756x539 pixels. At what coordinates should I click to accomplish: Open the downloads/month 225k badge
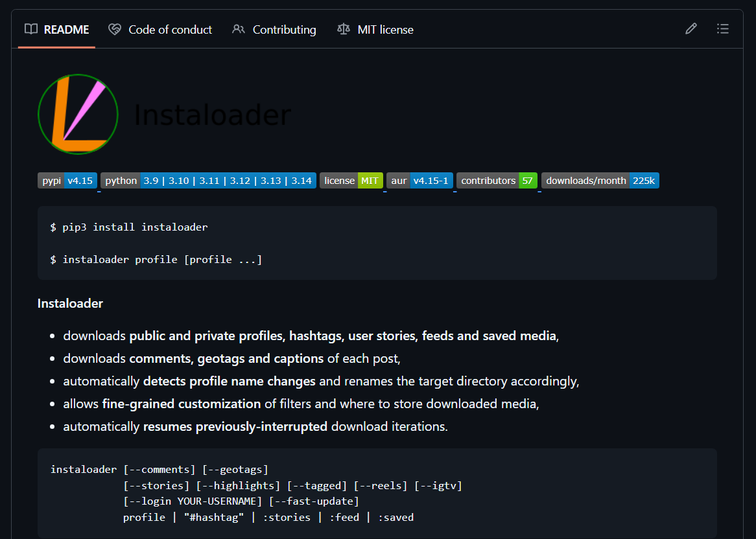pyautogui.click(x=600, y=181)
